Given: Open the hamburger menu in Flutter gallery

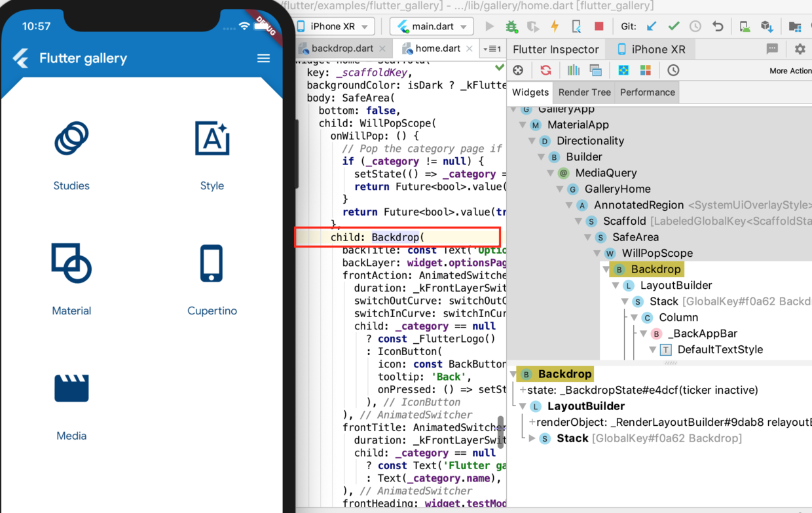Looking at the screenshot, I should (x=263, y=58).
